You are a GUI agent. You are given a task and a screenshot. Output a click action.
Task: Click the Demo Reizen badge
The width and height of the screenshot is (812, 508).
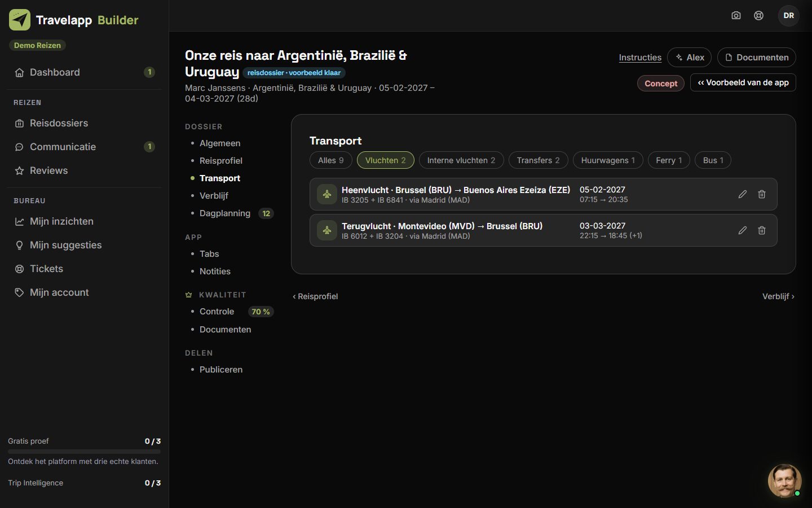pyautogui.click(x=37, y=45)
